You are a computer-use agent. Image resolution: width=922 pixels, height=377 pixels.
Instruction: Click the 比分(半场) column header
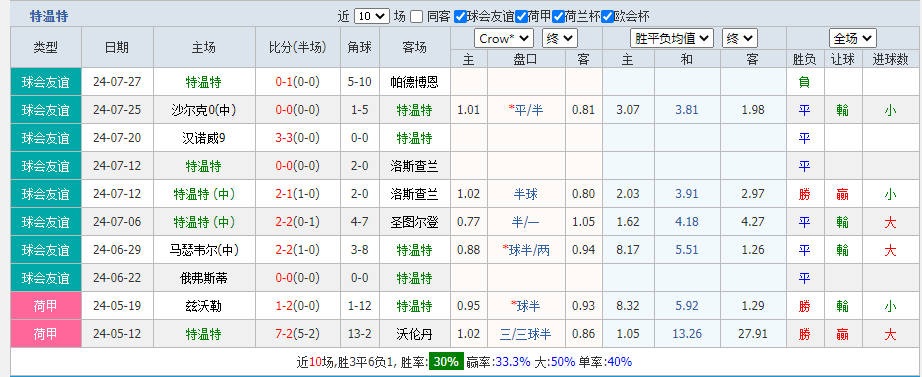pyautogui.click(x=298, y=47)
